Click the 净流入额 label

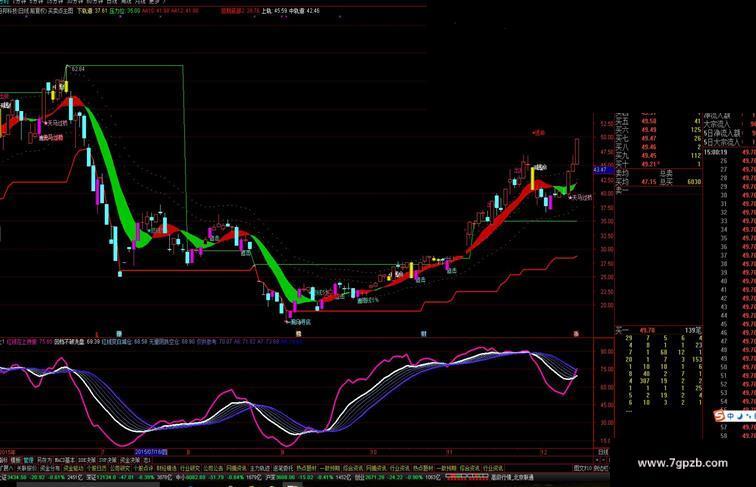[717, 116]
